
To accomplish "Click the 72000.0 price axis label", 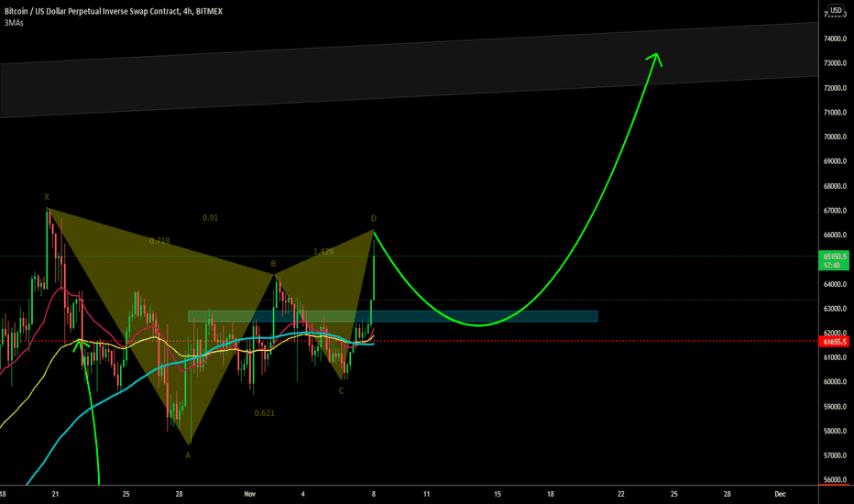I will [x=835, y=88].
